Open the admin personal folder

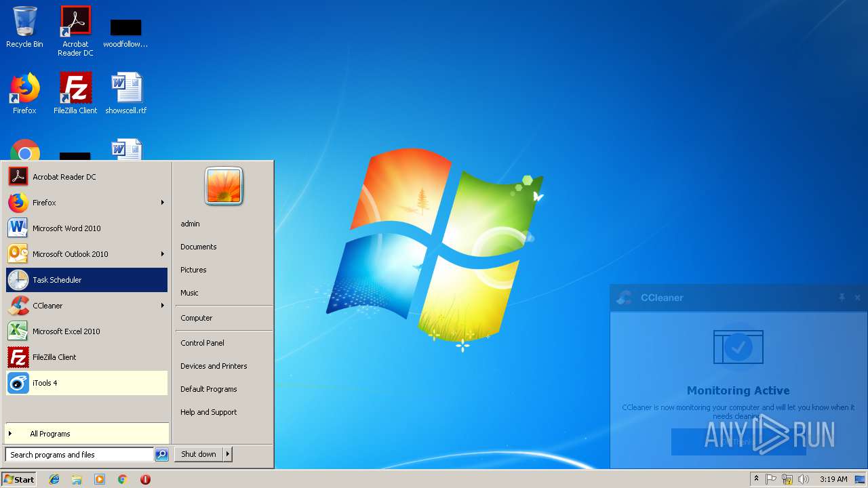click(190, 224)
